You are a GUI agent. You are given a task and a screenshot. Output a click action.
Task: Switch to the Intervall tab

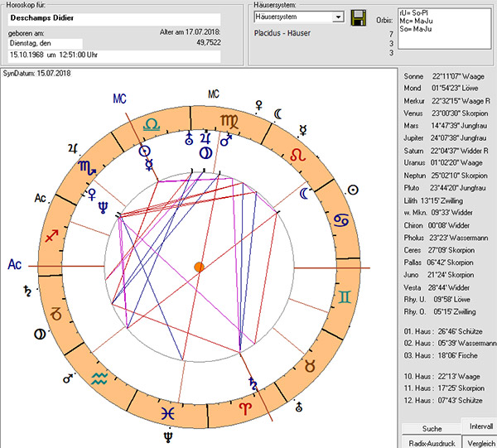(480, 426)
